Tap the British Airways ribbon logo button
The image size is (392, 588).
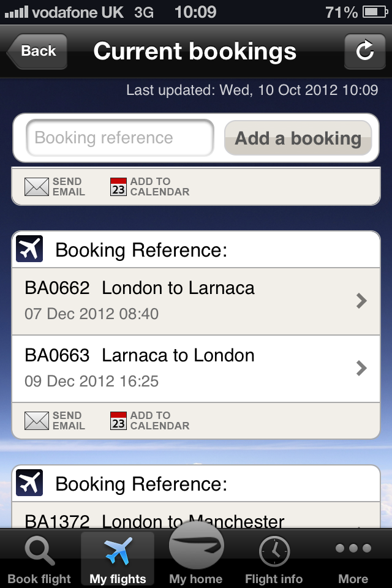[x=196, y=546]
